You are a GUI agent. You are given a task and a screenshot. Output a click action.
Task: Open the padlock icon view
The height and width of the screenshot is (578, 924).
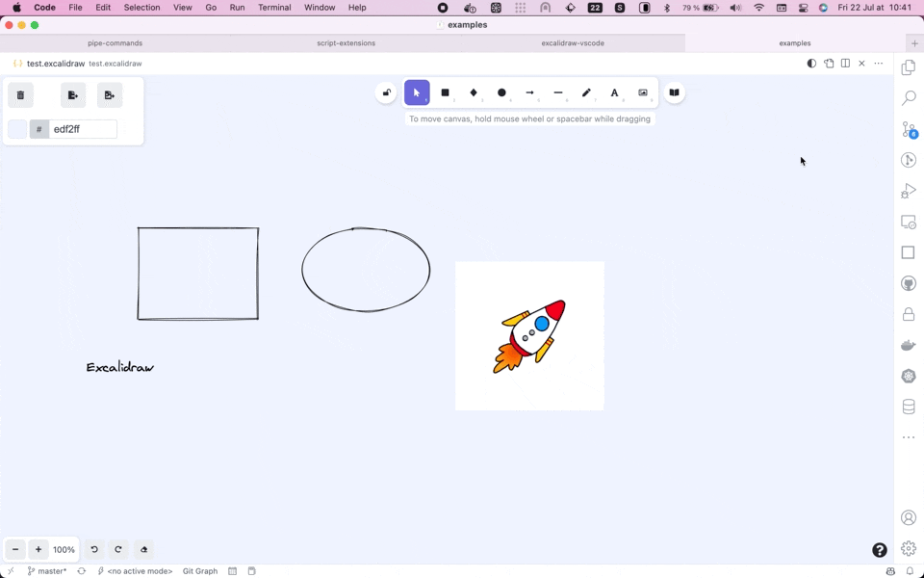pos(909,314)
